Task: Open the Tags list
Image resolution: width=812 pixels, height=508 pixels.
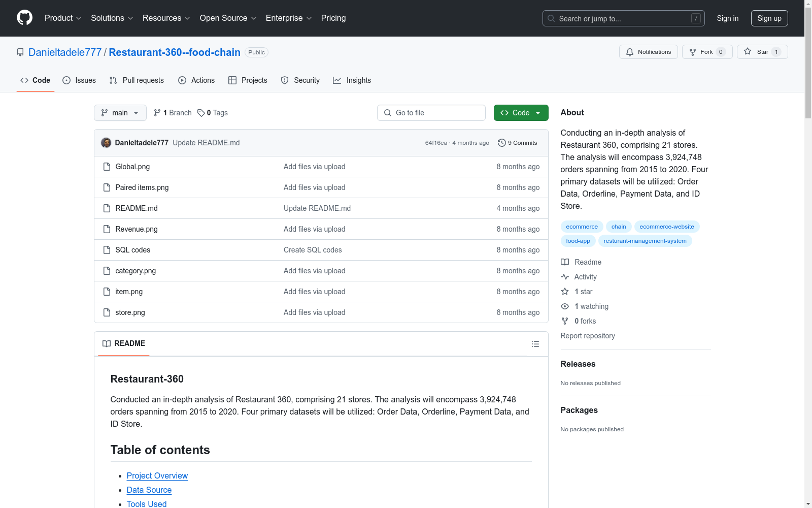Action: pyautogui.click(x=213, y=113)
